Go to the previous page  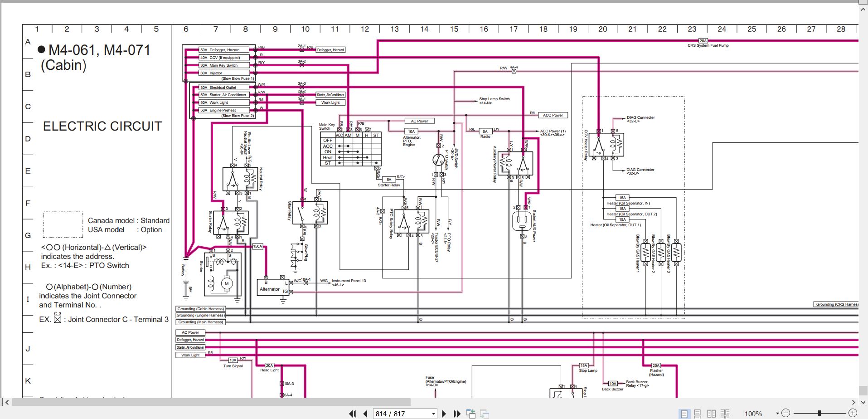[365, 414]
